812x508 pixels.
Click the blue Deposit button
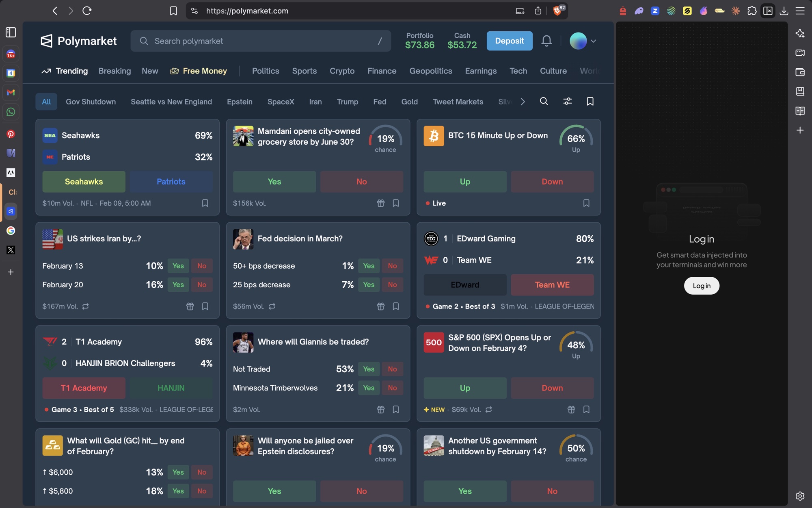tap(510, 41)
